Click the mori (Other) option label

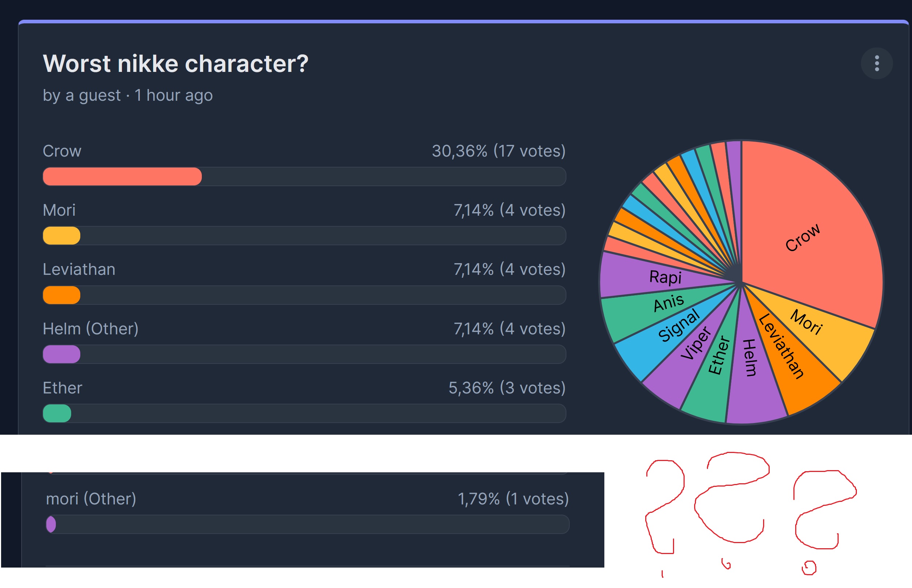[91, 499]
